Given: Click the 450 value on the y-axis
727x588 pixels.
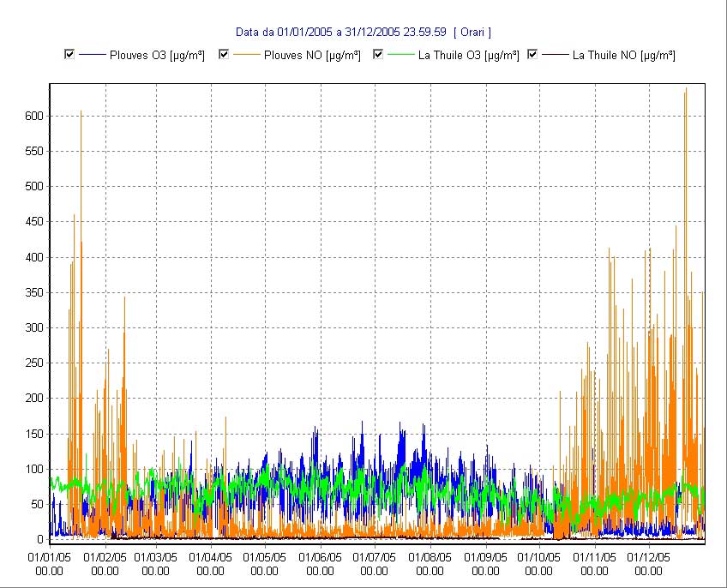Looking at the screenshot, I should [33, 222].
